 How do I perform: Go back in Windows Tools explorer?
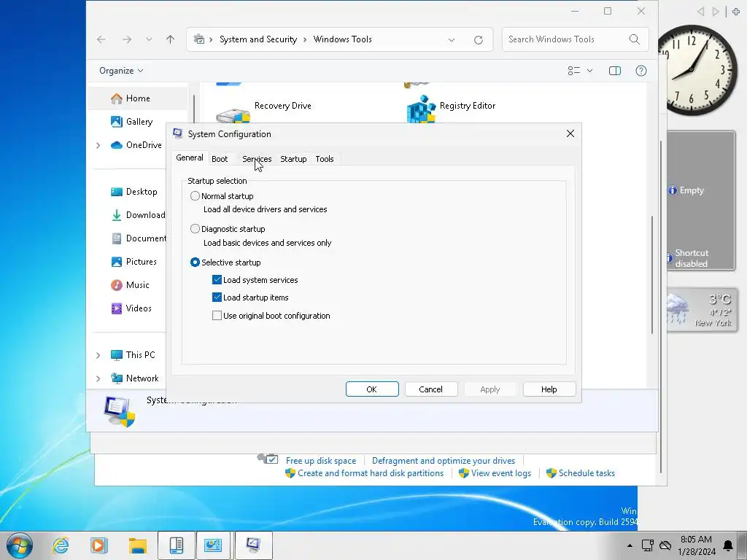click(101, 39)
